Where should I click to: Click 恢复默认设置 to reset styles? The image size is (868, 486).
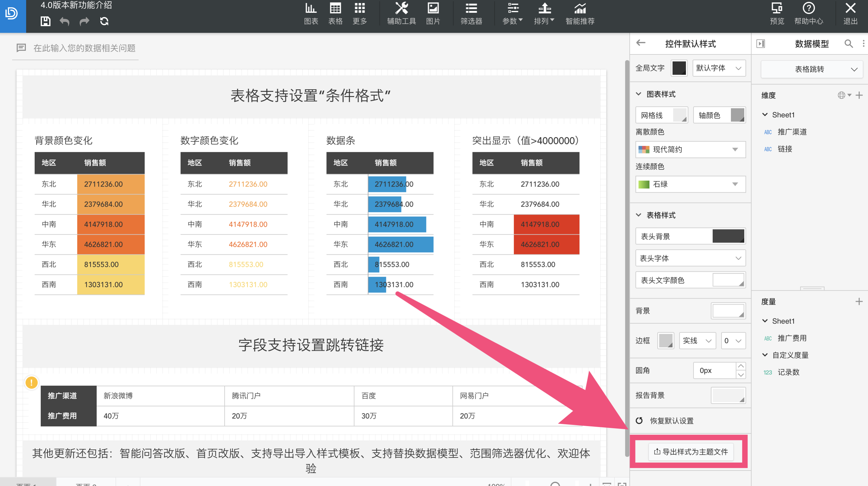point(664,421)
